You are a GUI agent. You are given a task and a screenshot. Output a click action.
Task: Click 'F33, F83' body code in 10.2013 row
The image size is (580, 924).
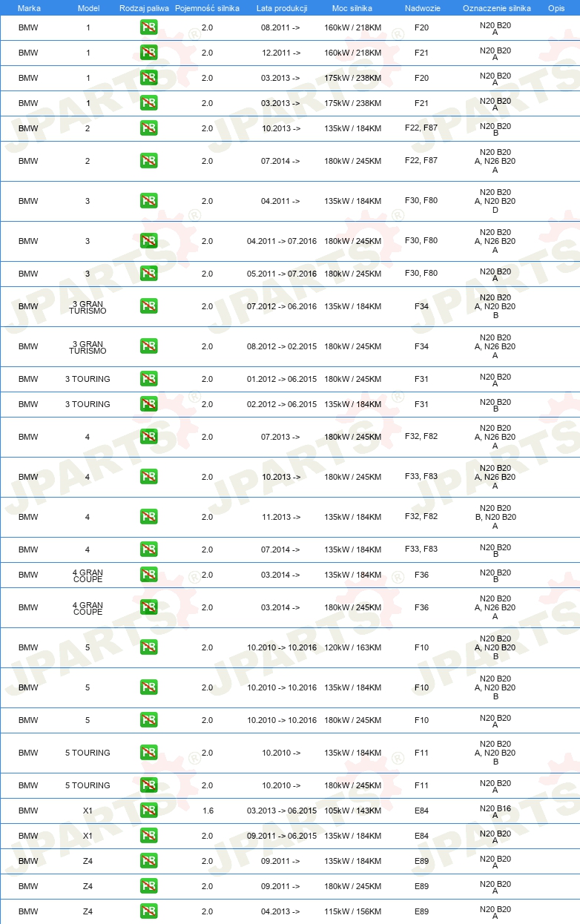[421, 476]
